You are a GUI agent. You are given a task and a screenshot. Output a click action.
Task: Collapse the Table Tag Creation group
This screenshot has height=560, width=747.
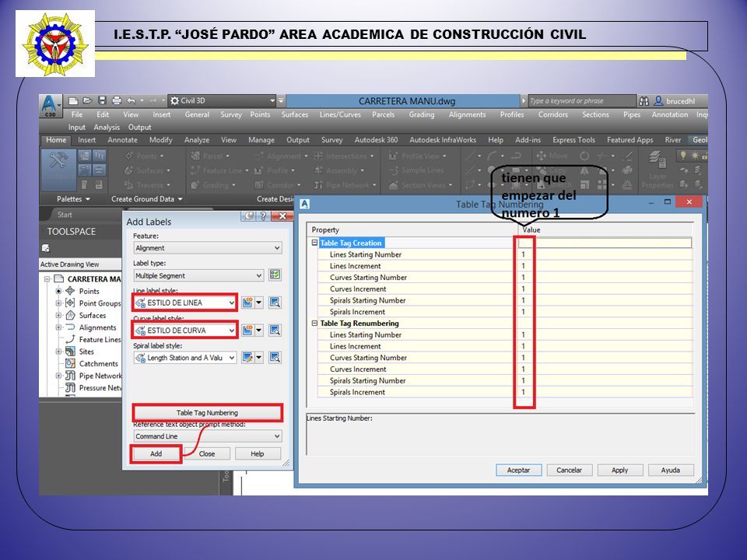314,243
